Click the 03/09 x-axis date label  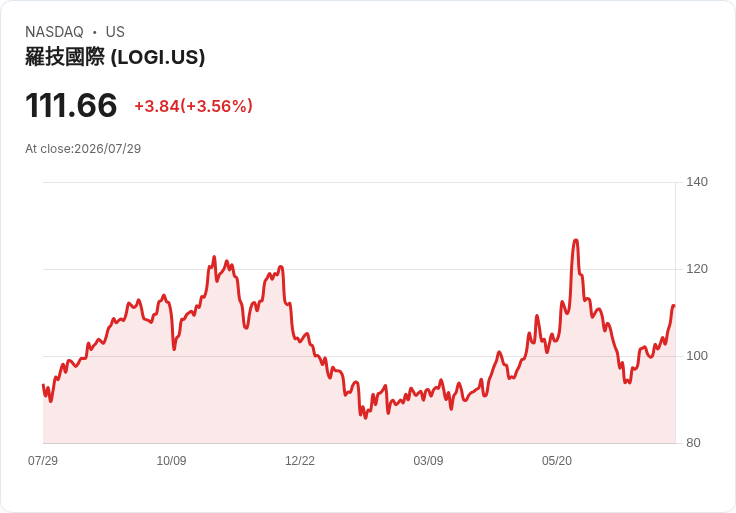click(x=428, y=460)
